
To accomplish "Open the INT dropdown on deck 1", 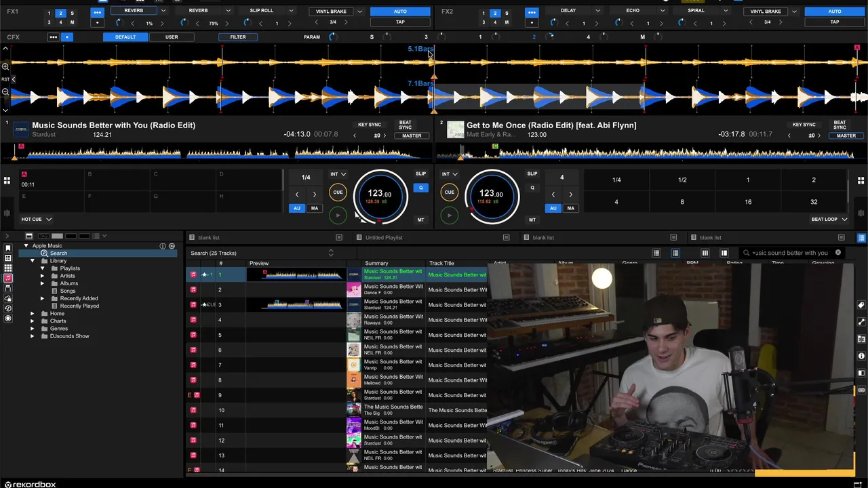I will tap(338, 174).
